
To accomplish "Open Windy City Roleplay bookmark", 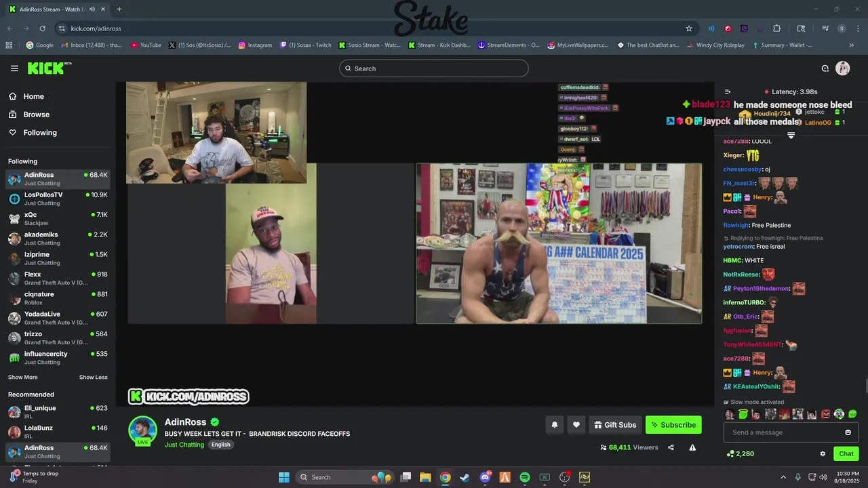I will 715,45.
